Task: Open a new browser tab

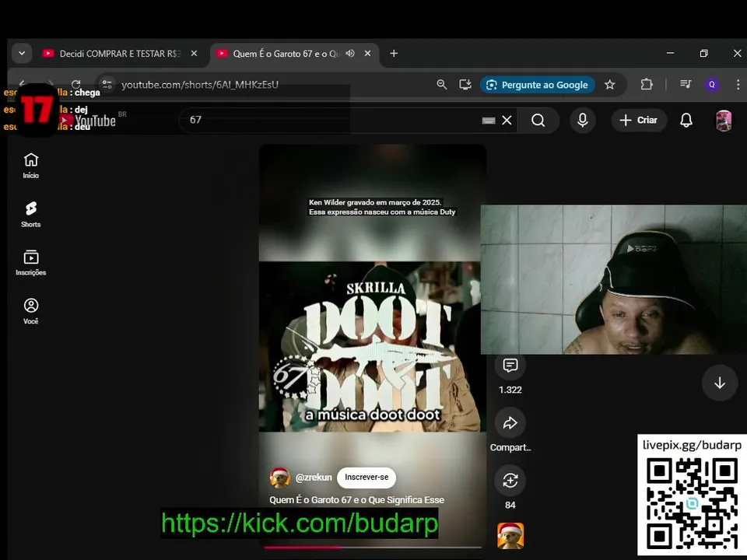Action: [x=394, y=54]
